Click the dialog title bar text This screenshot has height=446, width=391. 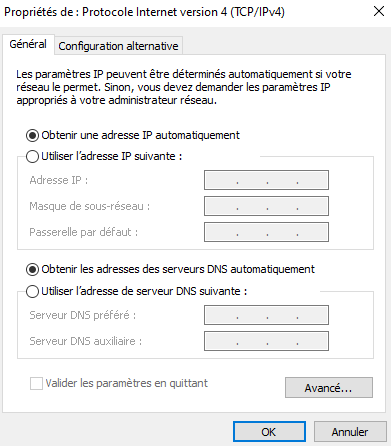(x=144, y=12)
